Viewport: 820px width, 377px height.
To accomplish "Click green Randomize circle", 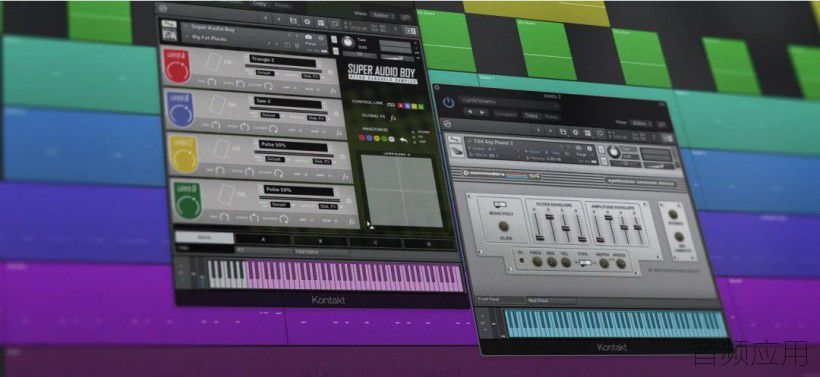I will pyautogui.click(x=384, y=139).
